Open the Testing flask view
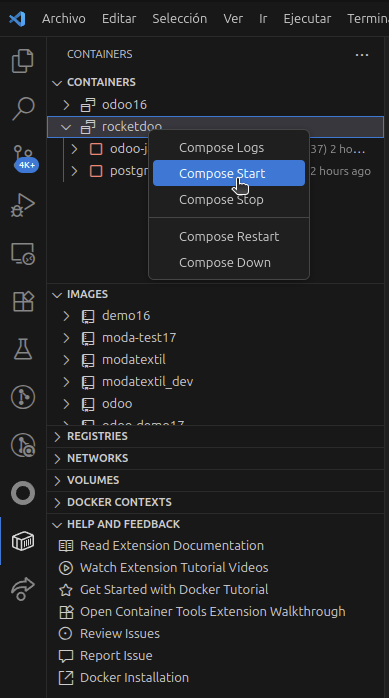389x698 pixels. (23, 349)
